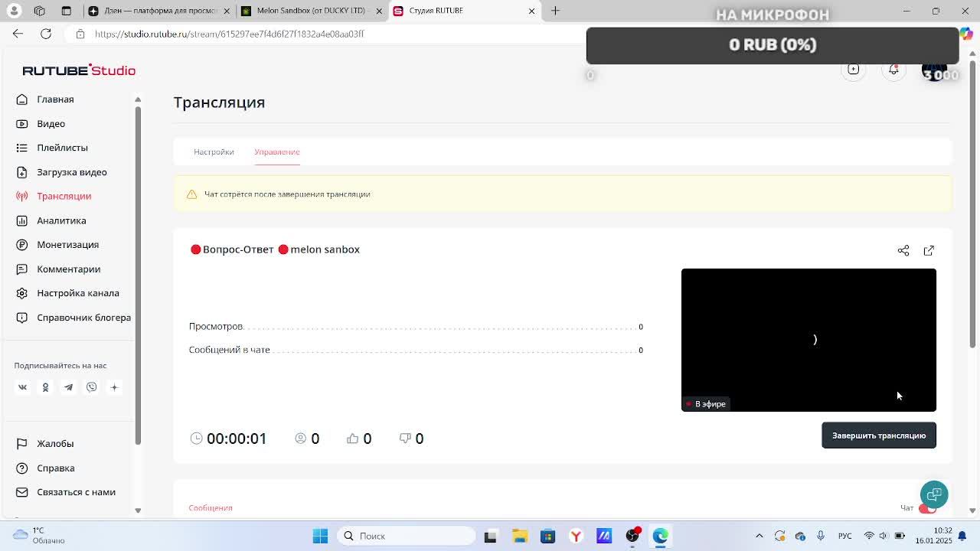Close the Melon Sandbox browser tab

click(379, 11)
